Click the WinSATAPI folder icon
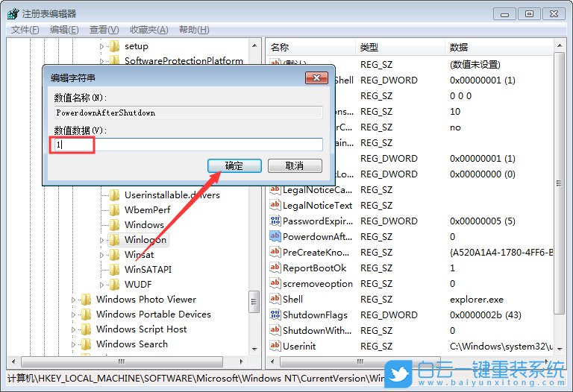 (114, 270)
